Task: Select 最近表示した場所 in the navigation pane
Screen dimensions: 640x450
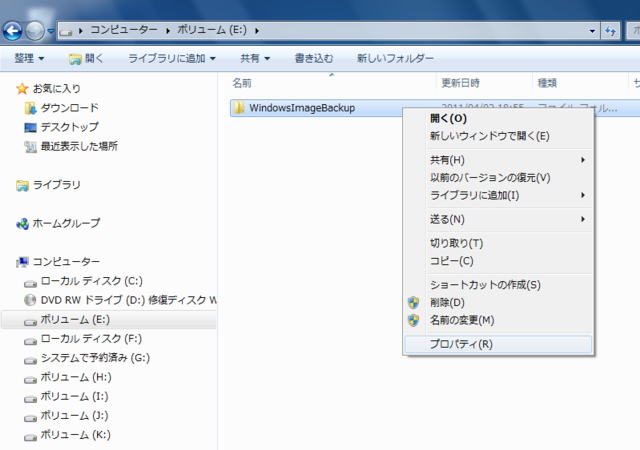Action: 79,146
